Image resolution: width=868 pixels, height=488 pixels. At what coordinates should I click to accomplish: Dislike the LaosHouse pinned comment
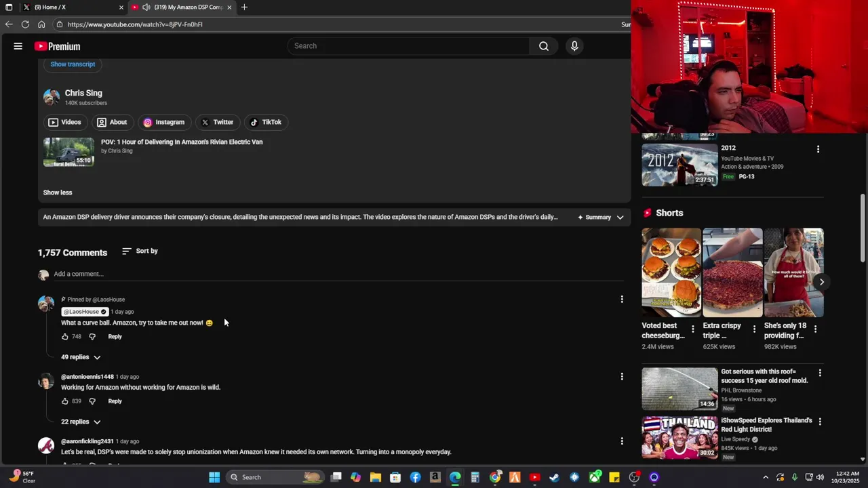92,337
